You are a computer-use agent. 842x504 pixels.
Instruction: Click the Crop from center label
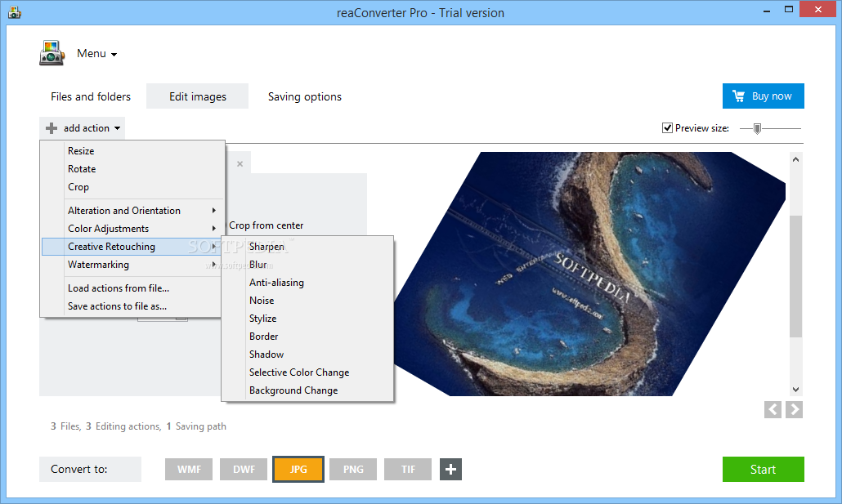pos(266,225)
